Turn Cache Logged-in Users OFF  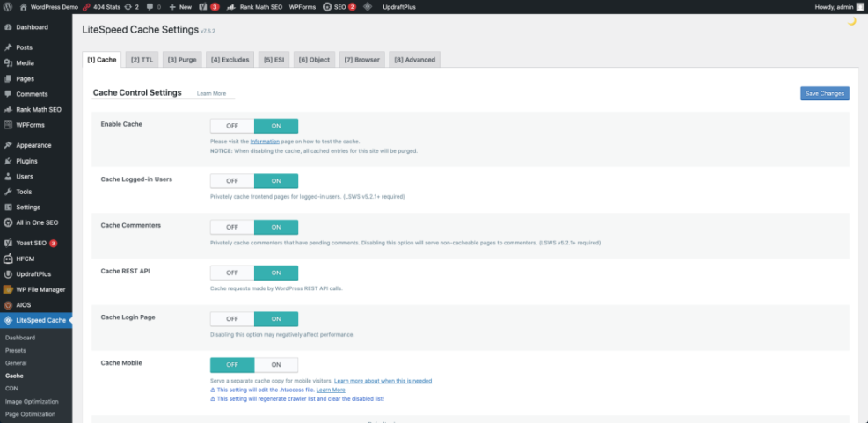coord(232,181)
